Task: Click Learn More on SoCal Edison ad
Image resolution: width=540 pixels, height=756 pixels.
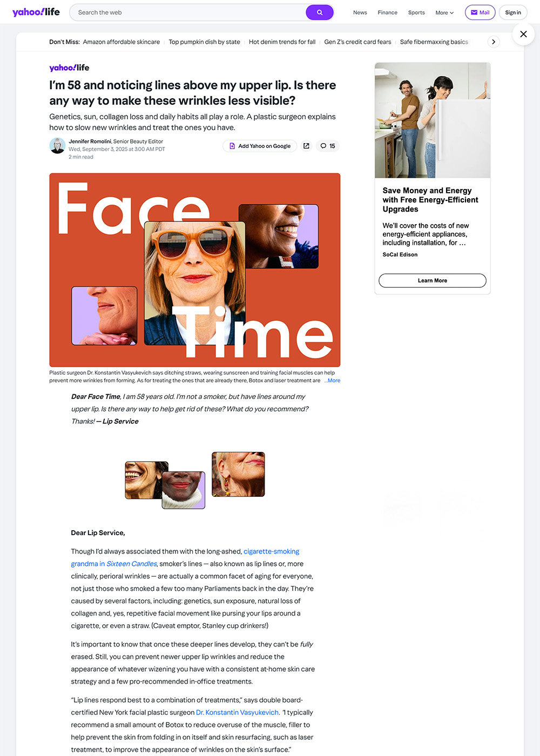Action: [433, 280]
